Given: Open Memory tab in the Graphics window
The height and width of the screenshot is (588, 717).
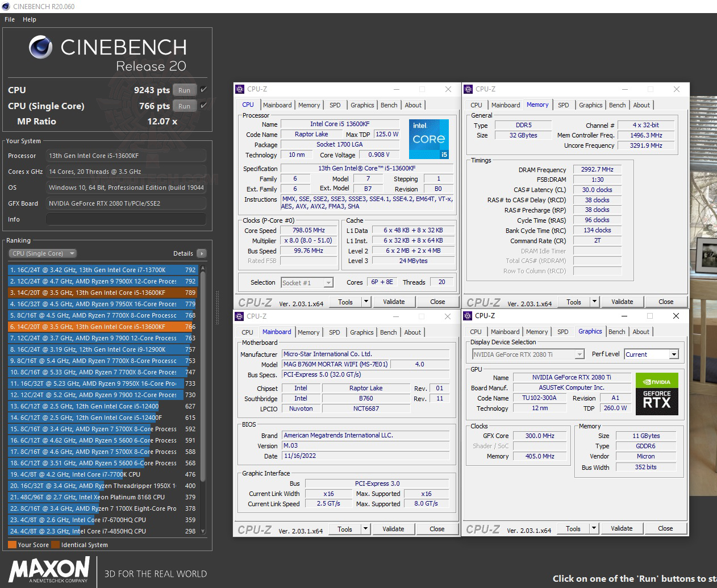Looking at the screenshot, I should click(537, 332).
